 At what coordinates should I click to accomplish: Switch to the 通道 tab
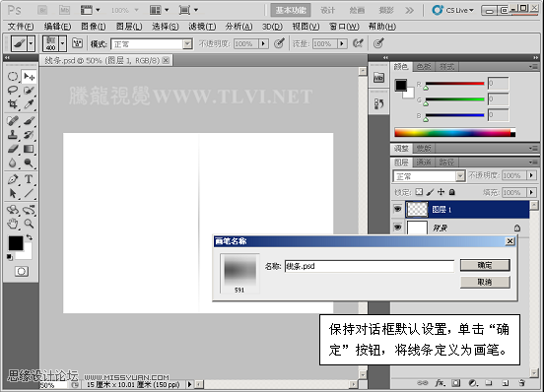(424, 163)
